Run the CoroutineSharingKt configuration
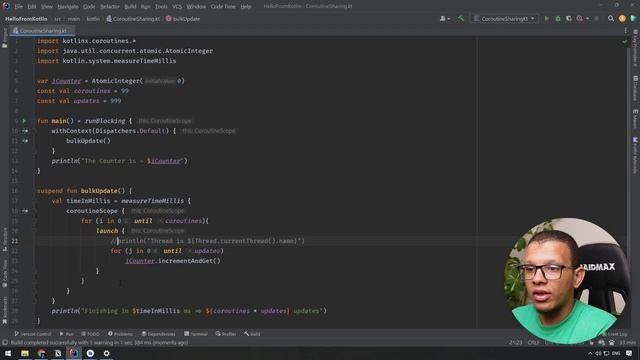Image resolution: width=640 pixels, height=360 pixels. (x=547, y=19)
